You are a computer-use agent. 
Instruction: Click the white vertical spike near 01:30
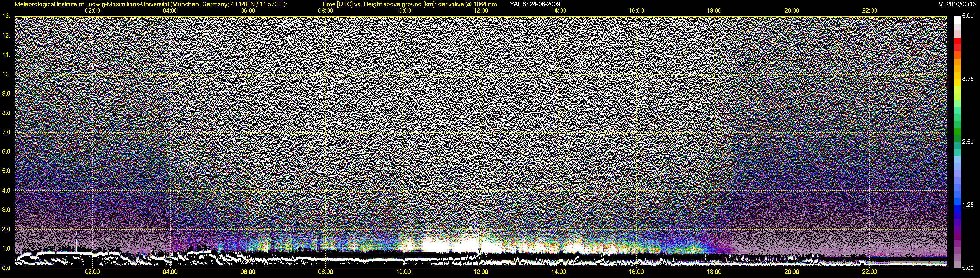(x=76, y=241)
